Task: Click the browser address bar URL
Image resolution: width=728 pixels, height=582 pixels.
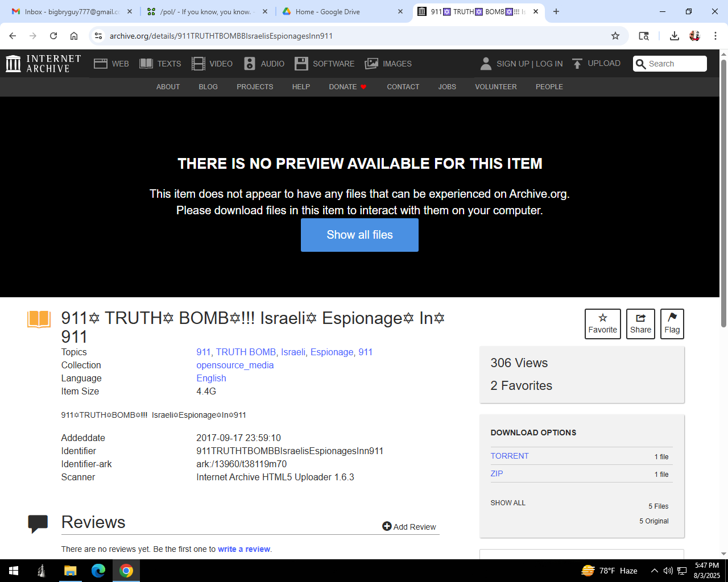Action: [x=221, y=36]
